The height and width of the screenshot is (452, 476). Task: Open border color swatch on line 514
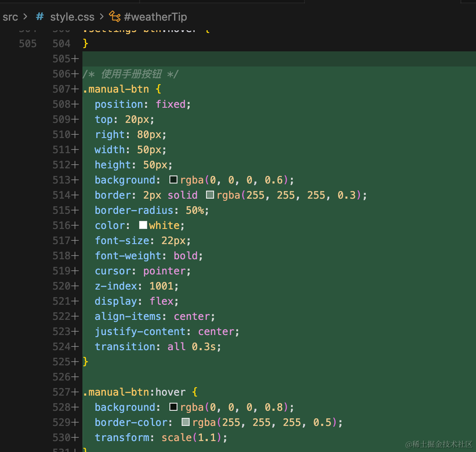[x=210, y=195]
